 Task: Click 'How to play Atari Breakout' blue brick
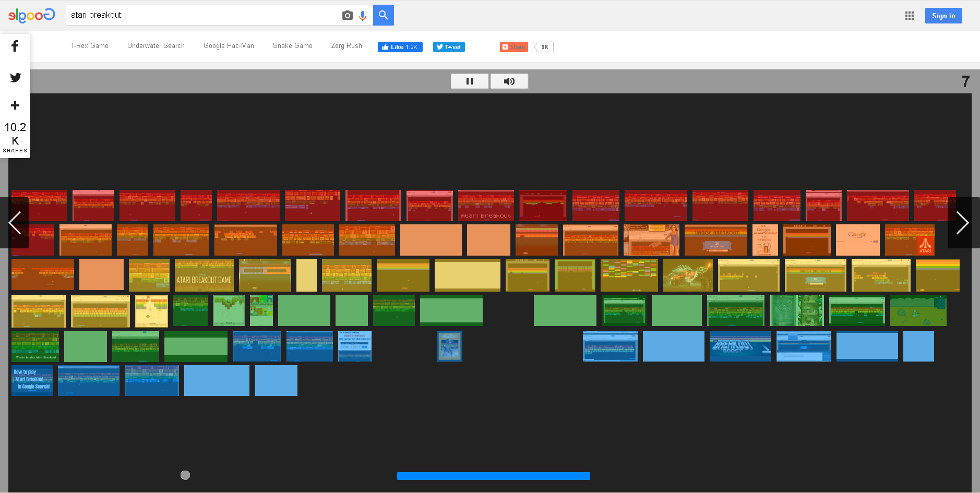coord(32,380)
